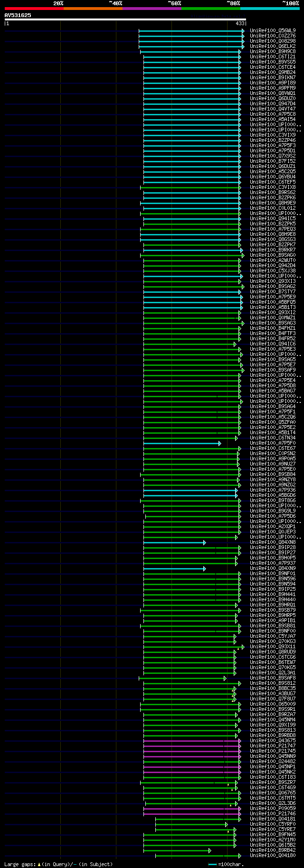Select hit label UniRef100_Q4VT47
The height and width of the screenshot is (868, 304).
[x=273, y=109]
